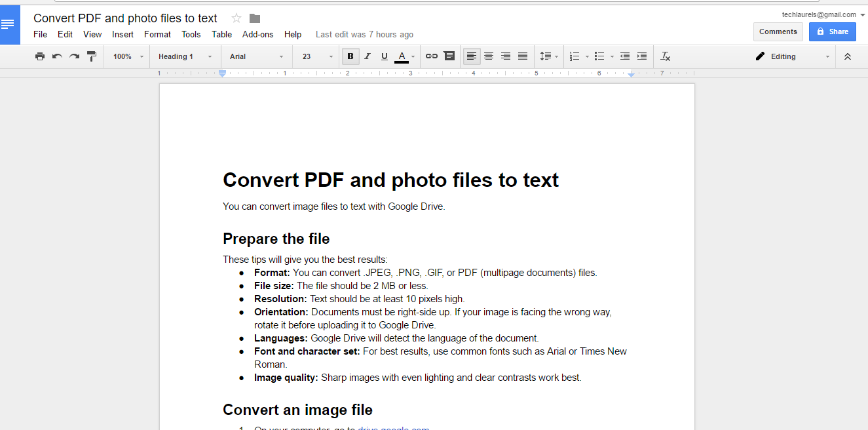The height and width of the screenshot is (430, 868).
Task: Toggle bold formatting
Action: (350, 56)
